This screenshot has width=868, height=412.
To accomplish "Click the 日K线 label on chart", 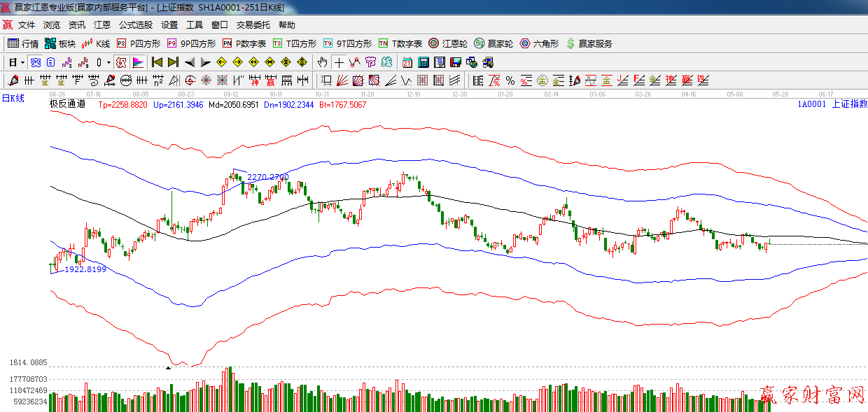I will (x=13, y=99).
